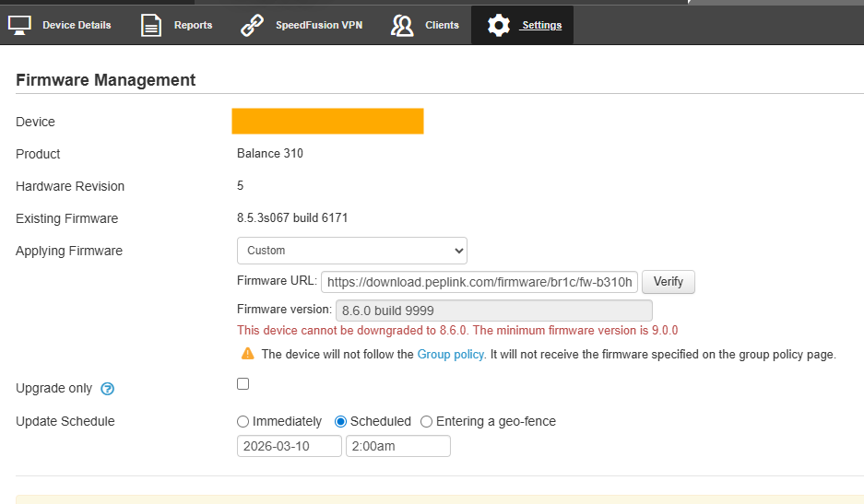The image size is (864, 504).
Task: Click the Firmware URL input field
Action: coord(479,282)
